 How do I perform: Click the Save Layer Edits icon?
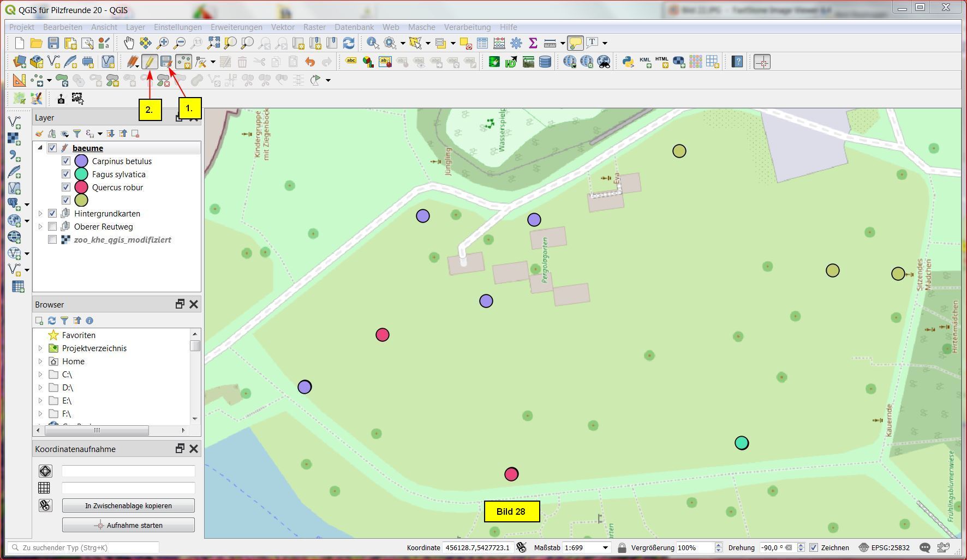point(166,62)
